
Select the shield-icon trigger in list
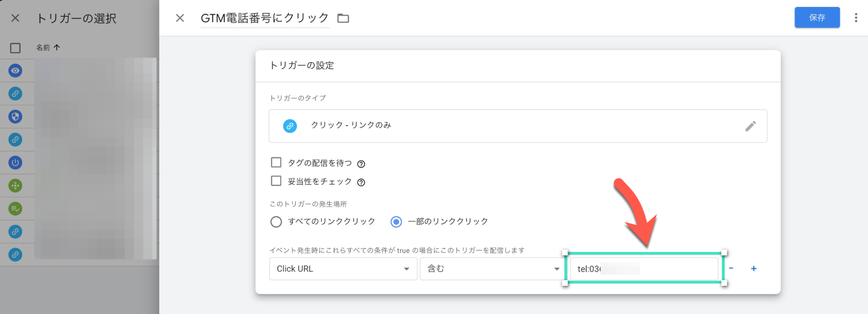click(15, 117)
